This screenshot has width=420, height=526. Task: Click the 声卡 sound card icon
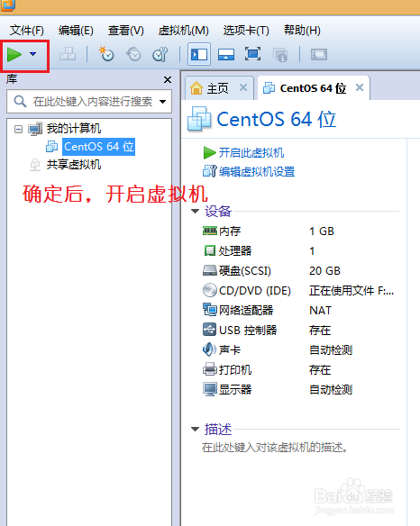pos(210,349)
